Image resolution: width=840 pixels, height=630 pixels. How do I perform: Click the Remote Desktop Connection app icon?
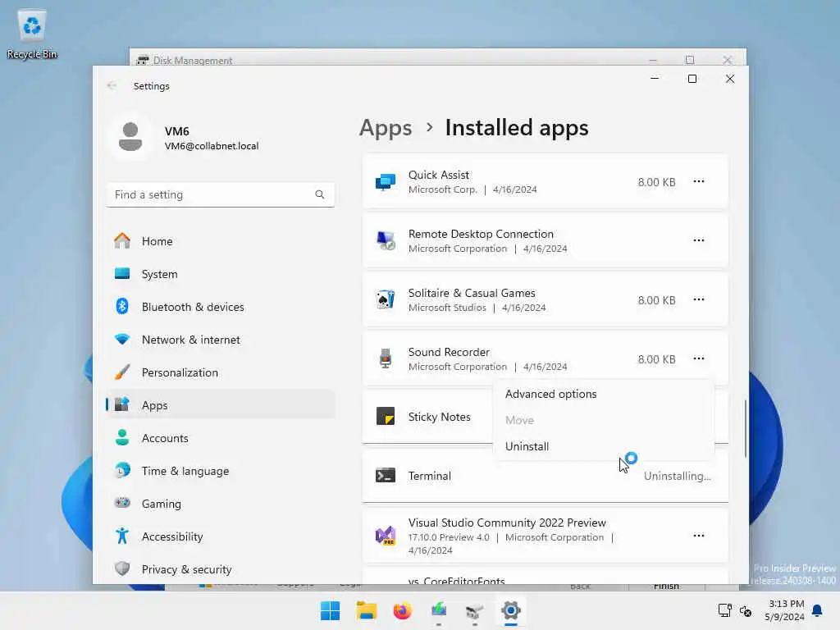386,240
